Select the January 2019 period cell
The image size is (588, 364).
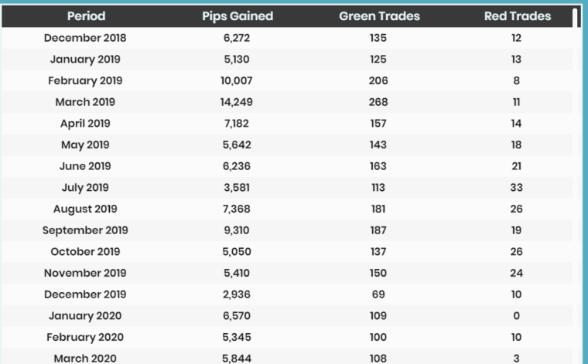(85, 60)
